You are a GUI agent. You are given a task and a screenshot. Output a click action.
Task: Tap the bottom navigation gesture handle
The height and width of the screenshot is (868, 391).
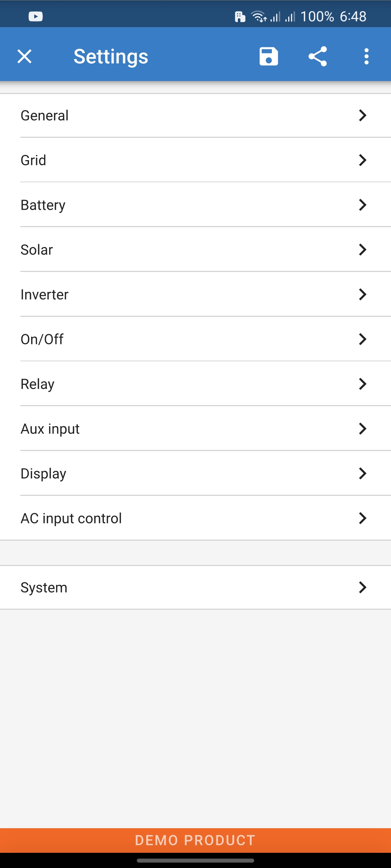(195, 861)
